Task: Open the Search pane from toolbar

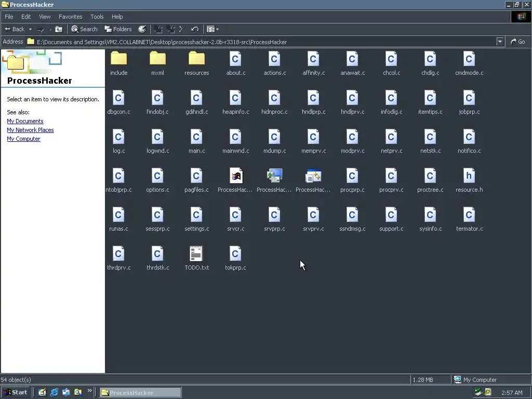Action: [x=84, y=29]
